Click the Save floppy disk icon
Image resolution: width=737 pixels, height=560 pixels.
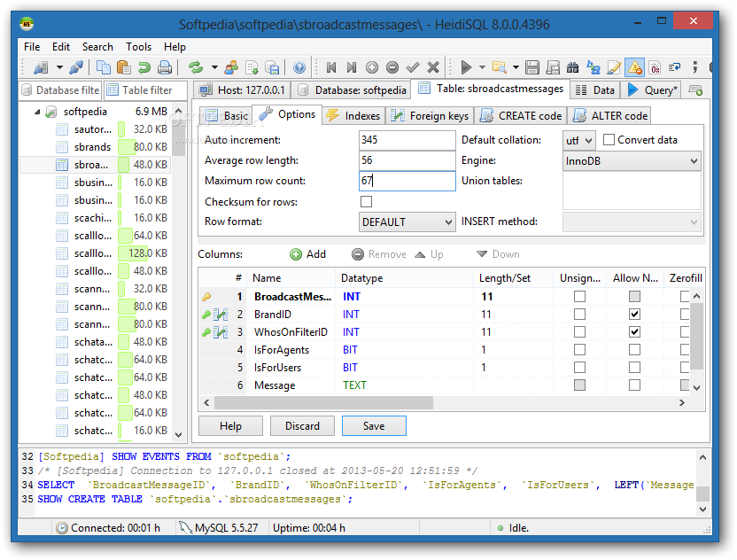click(x=532, y=67)
